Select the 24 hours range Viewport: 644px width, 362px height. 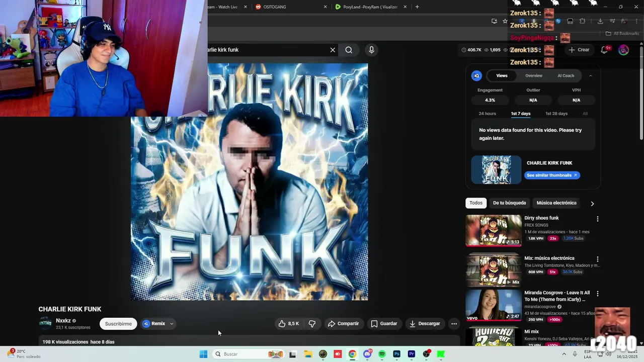click(487, 114)
